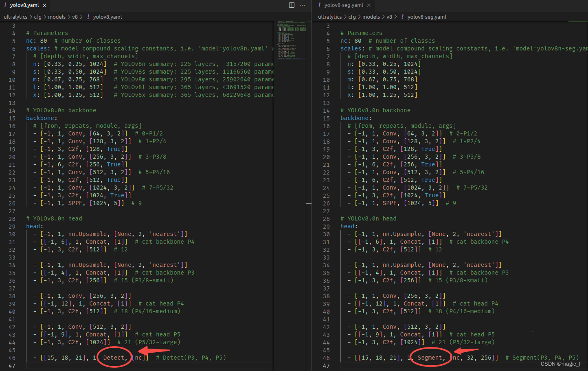Click 's: [0.33, 0.50, 1024]' in yolov8.yaml
The height and width of the screenshot is (371, 588).
click(70, 72)
